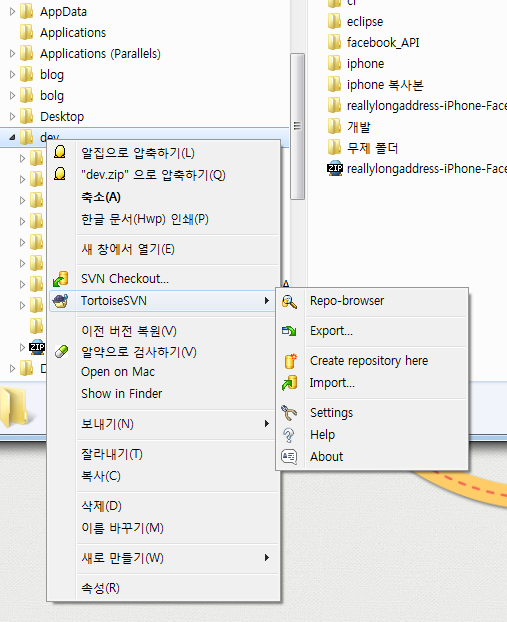This screenshot has width=507, height=622.
Task: Open the 보내기(N) submenu arrow
Action: click(x=267, y=424)
